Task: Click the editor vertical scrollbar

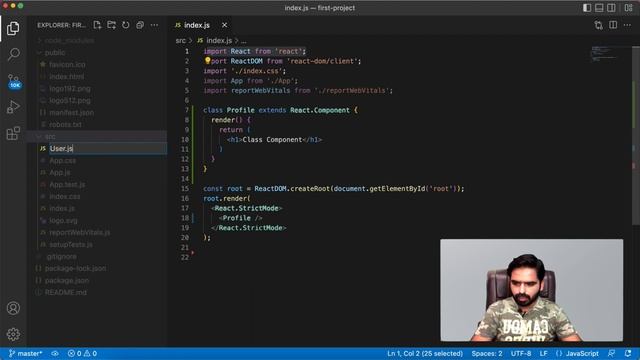Action: coord(636,135)
